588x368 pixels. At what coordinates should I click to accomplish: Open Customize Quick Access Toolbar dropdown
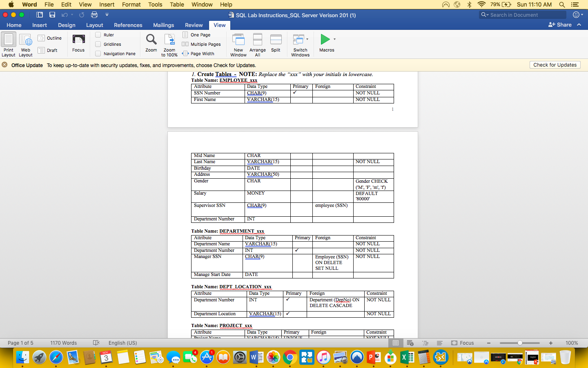tap(107, 15)
